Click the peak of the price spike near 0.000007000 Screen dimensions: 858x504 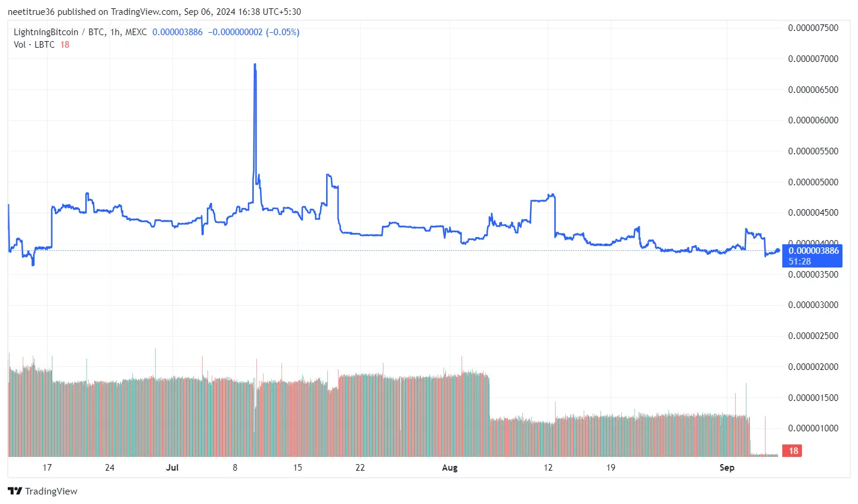[x=255, y=64]
